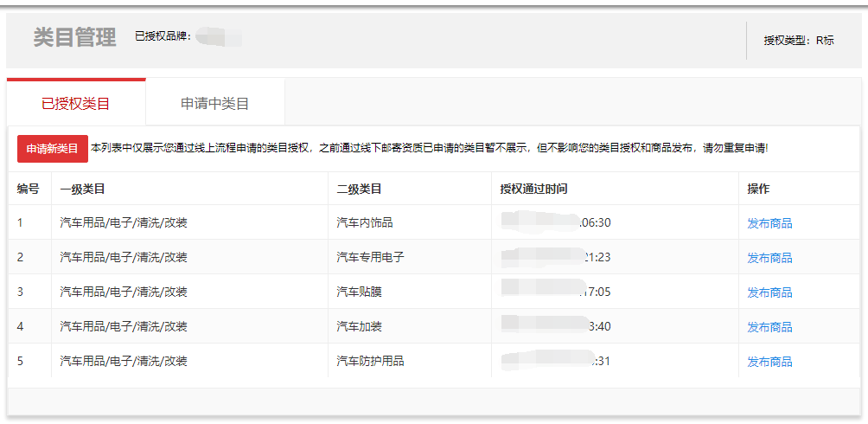This screenshot has height=424, width=868.
Task: Click 发布商品 for 汽车专用电子 row
Action: [769, 258]
